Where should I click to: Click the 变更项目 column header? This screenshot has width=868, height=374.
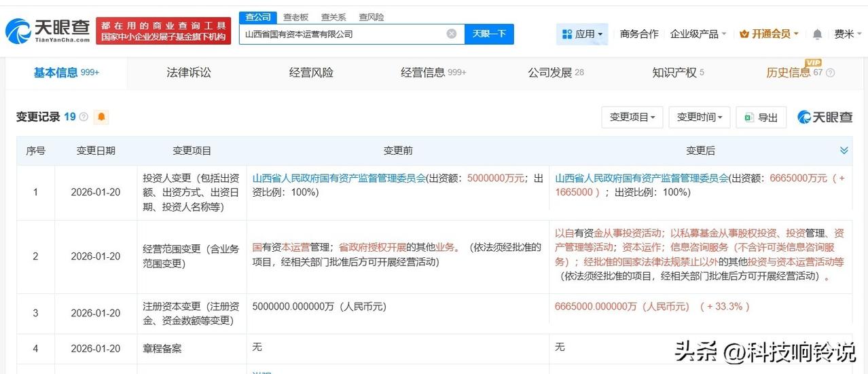coord(192,151)
